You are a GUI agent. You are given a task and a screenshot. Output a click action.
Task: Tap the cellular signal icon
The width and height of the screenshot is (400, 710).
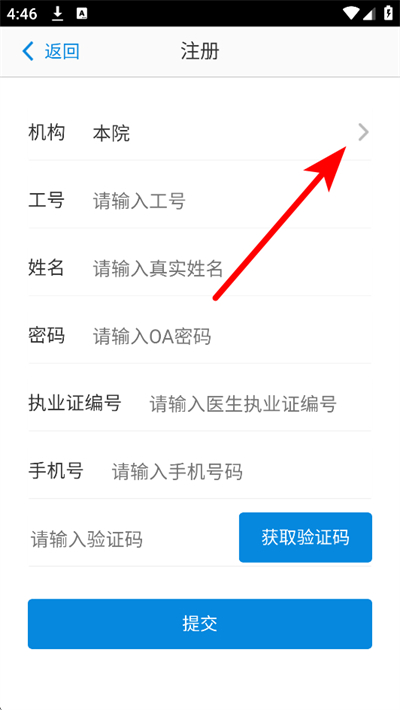369,14
